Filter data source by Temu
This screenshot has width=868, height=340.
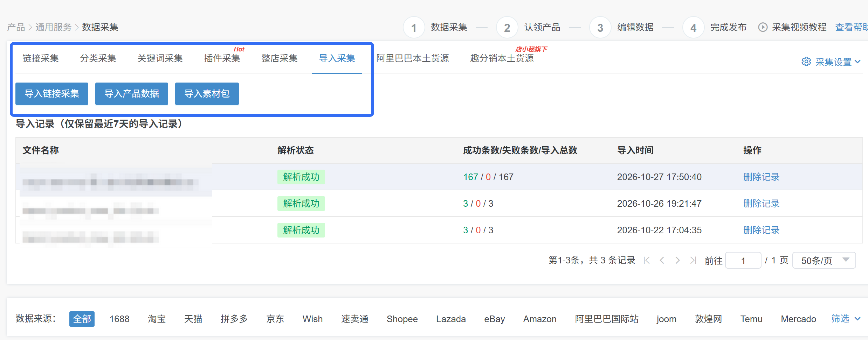[751, 319]
